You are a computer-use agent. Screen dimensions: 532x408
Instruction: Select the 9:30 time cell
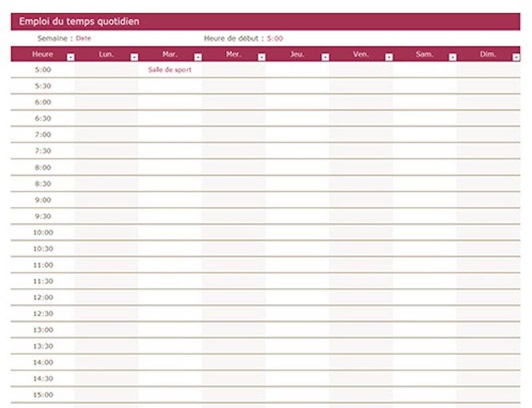click(x=43, y=216)
